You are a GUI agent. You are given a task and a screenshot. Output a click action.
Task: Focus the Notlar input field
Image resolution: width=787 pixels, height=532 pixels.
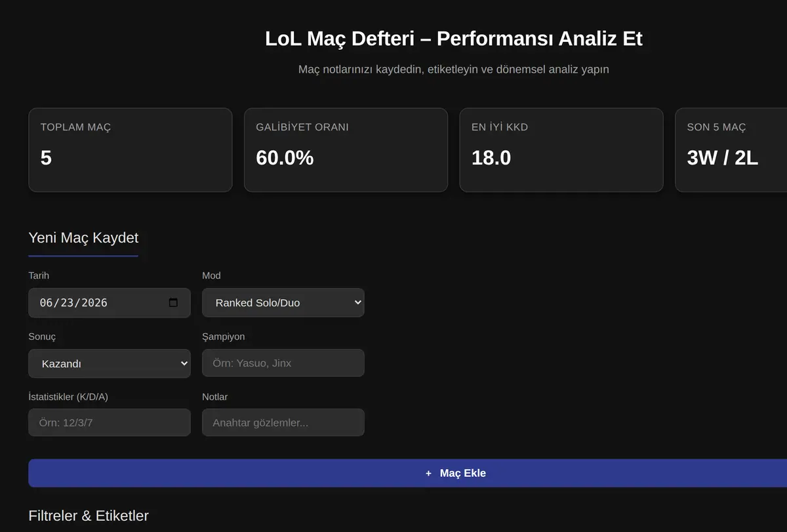283,422
